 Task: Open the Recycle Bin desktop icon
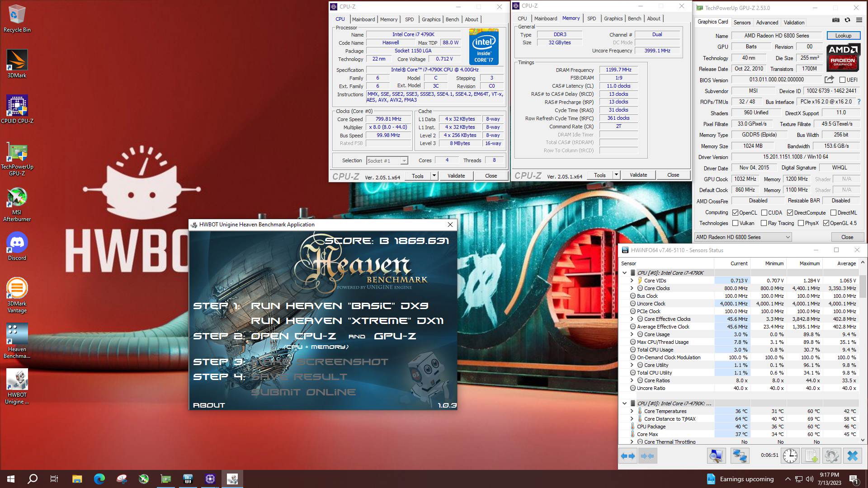17,19
